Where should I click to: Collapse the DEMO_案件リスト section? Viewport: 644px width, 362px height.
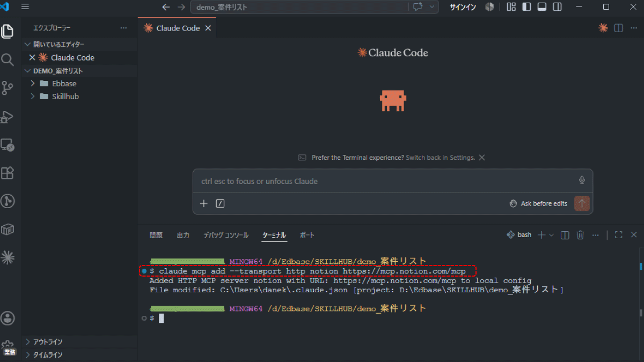click(x=79, y=71)
